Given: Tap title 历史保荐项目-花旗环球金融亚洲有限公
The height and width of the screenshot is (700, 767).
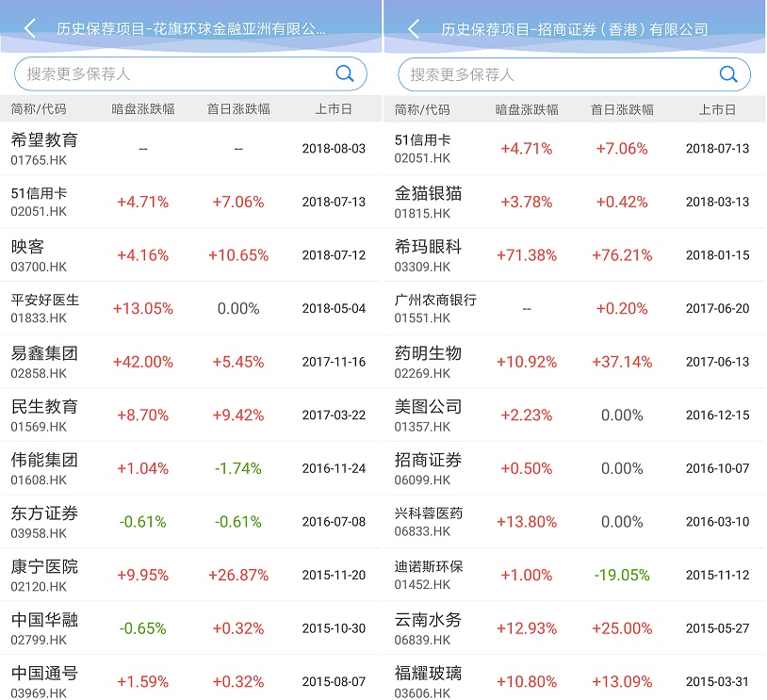Looking at the screenshot, I should pos(190,29).
